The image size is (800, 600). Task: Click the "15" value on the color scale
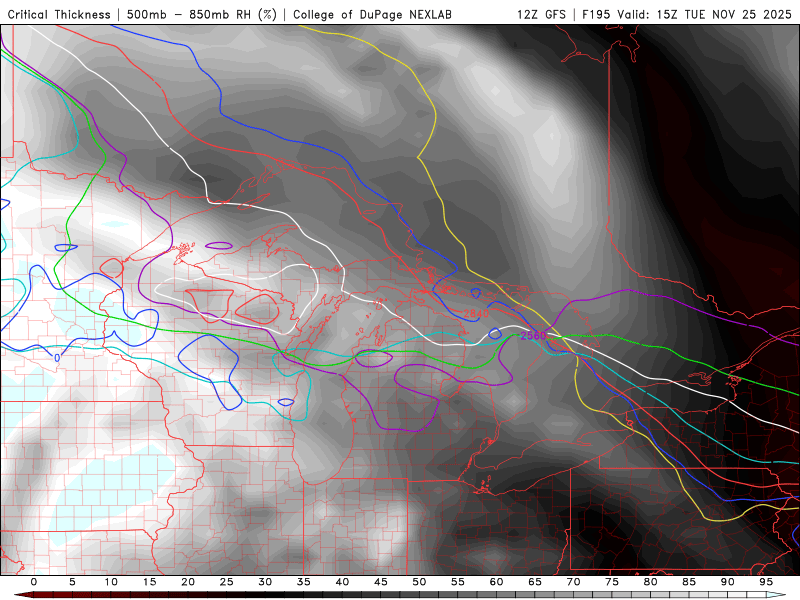149,582
